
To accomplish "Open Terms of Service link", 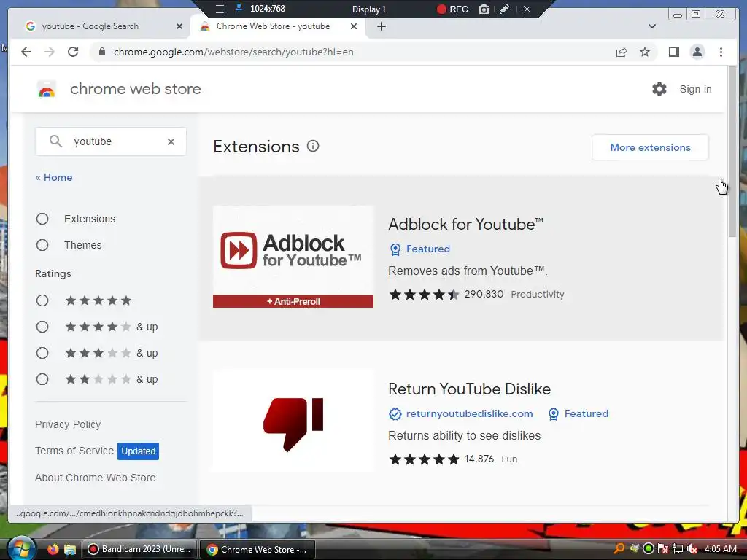I will (74, 451).
